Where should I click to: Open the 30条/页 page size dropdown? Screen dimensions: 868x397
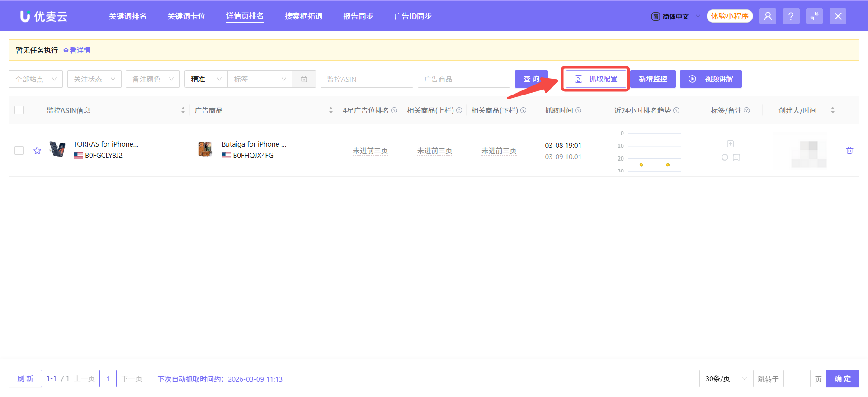coord(726,378)
